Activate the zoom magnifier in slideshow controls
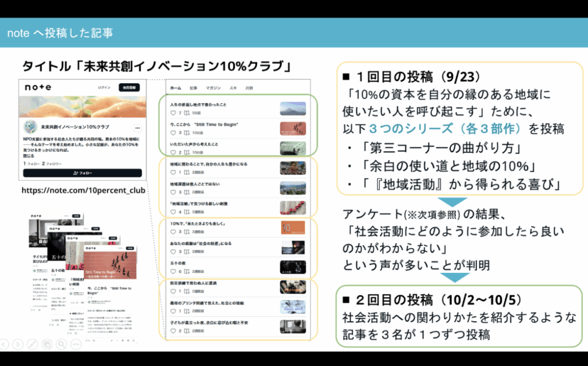The image size is (588, 366). pyautogui.click(x=61, y=344)
